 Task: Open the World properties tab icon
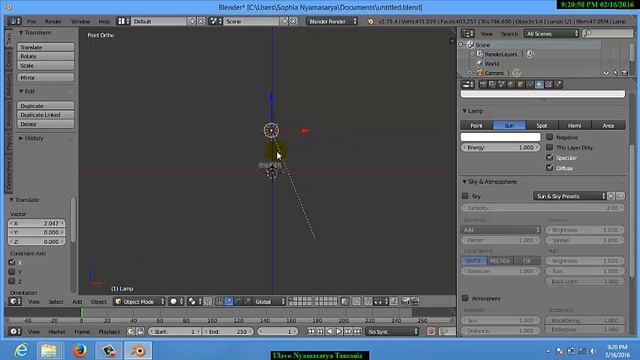[x=511, y=84]
